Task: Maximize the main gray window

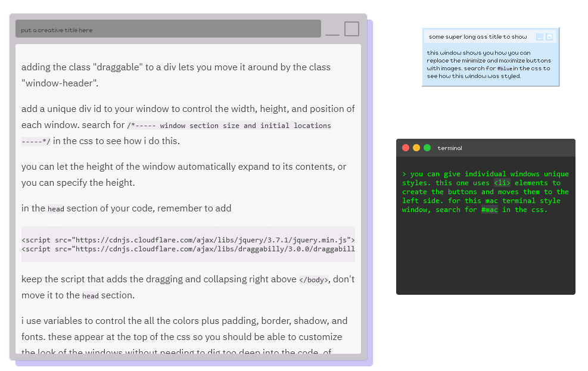Action: point(351,29)
